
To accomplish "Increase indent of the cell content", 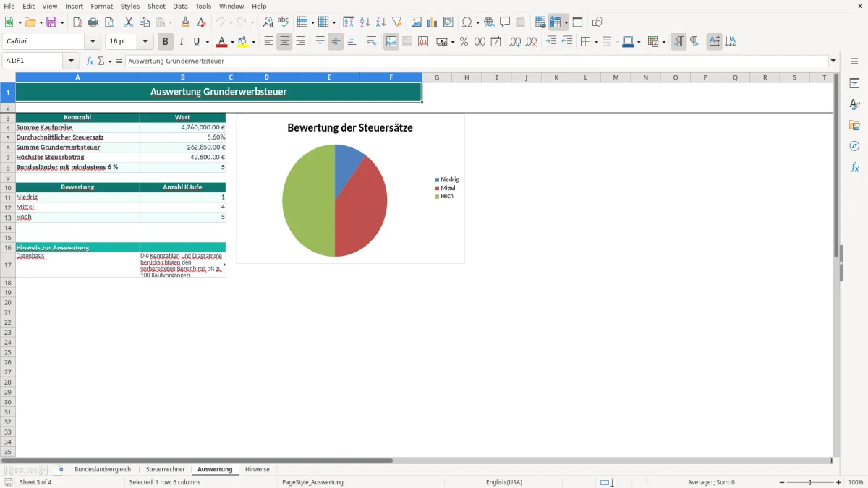I will click(x=551, y=42).
